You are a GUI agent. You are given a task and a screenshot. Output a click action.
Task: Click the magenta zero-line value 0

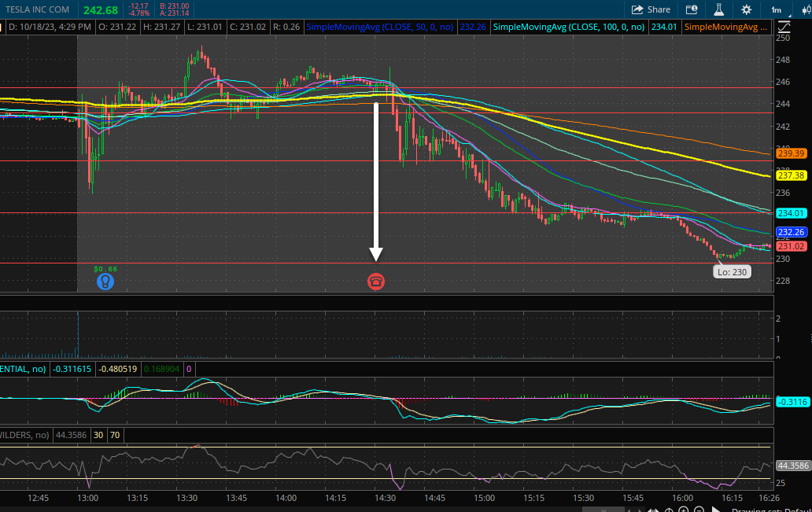click(189, 369)
